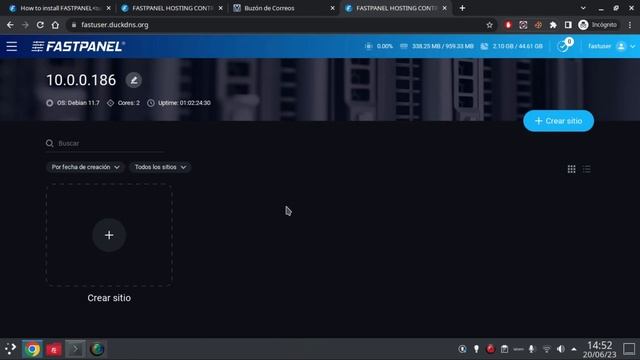Switch to Buzón de Correos tab
The width and height of the screenshot is (640, 360).
click(x=284, y=8)
